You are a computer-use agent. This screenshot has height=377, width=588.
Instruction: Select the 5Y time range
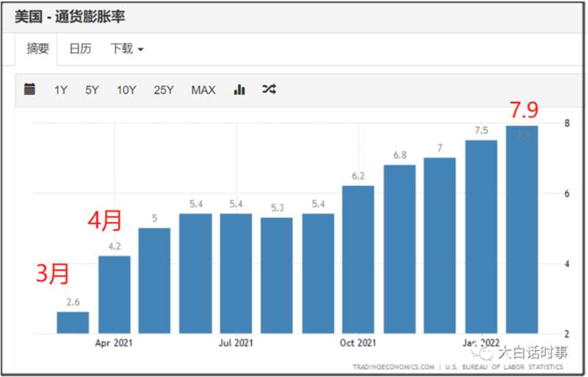click(92, 90)
